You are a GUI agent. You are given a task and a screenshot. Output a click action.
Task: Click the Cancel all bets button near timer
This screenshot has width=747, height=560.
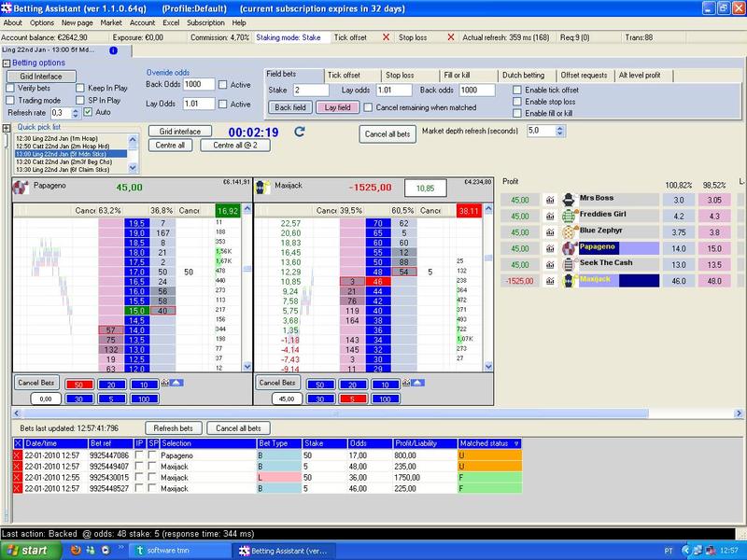(387, 133)
